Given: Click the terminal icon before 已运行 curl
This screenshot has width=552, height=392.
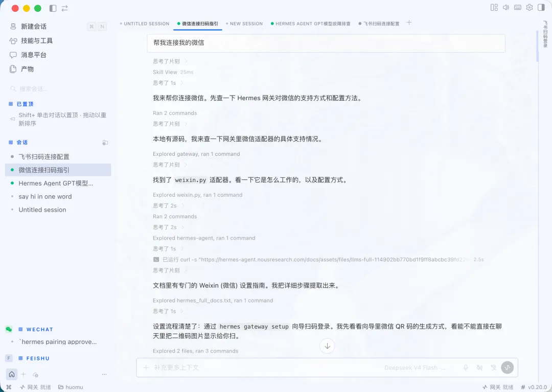Looking at the screenshot, I should (156, 260).
